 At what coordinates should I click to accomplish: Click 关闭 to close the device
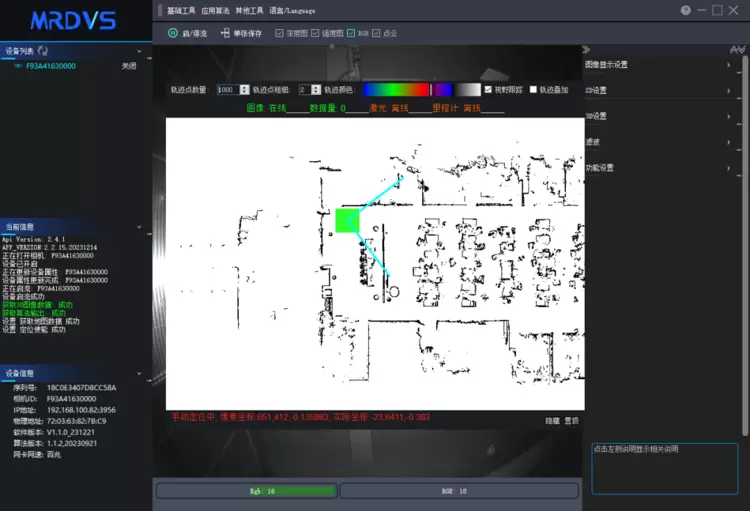(x=128, y=66)
